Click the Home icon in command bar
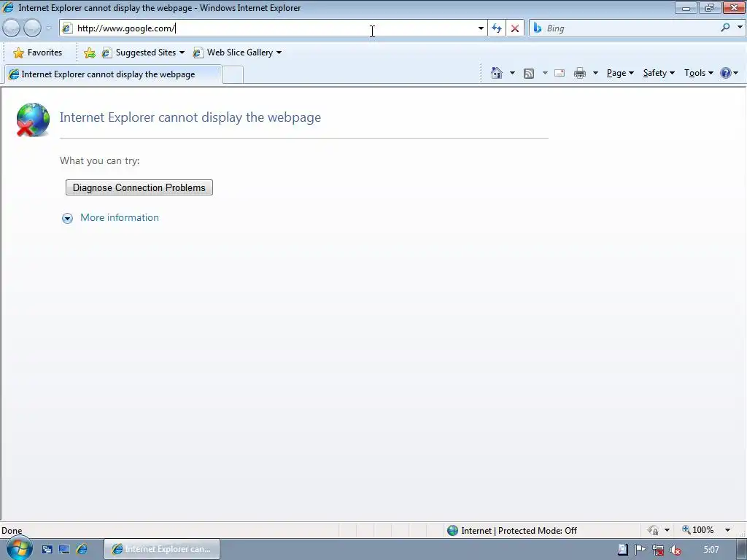Viewport: 747px width, 560px height. click(x=497, y=73)
